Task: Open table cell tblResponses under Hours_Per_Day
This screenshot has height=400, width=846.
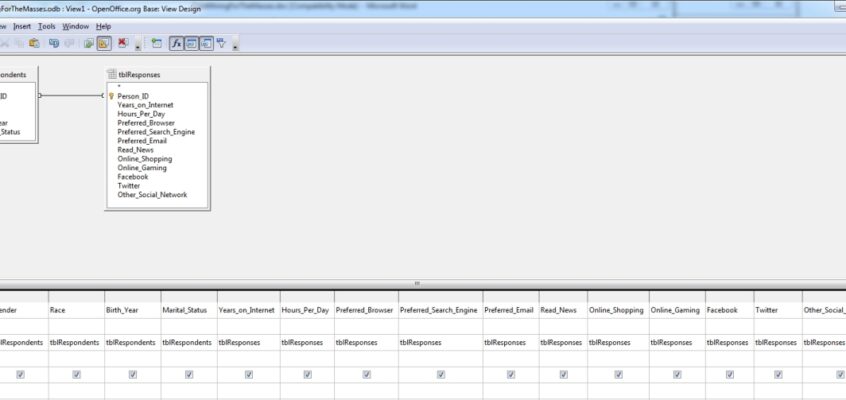Action: pyautogui.click(x=307, y=343)
